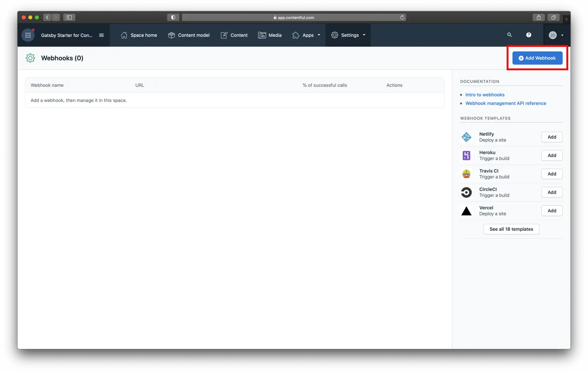The height and width of the screenshot is (372, 588).
Task: Click the browser reload icon
Action: 402,17
